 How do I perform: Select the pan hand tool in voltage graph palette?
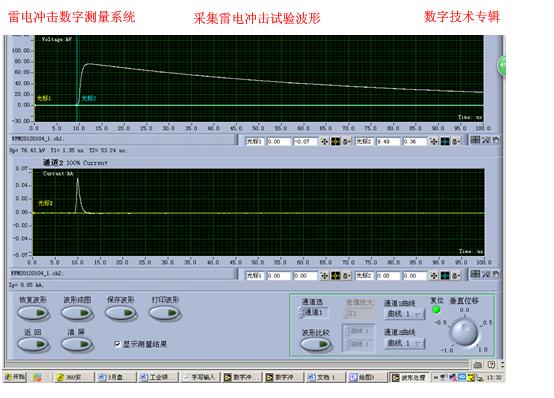[496, 140]
